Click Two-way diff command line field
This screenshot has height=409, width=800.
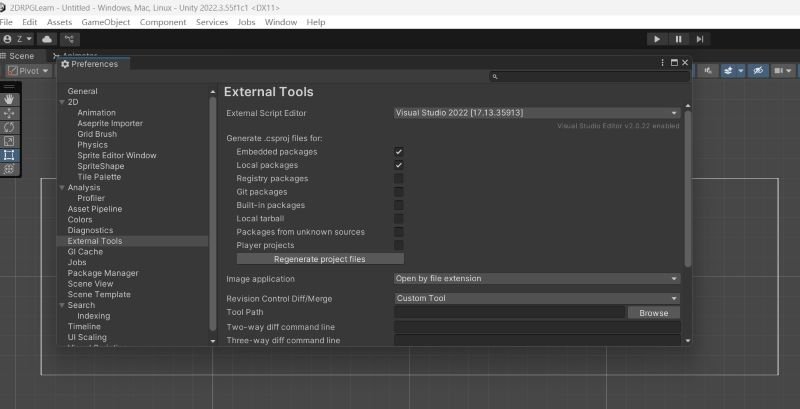537,327
